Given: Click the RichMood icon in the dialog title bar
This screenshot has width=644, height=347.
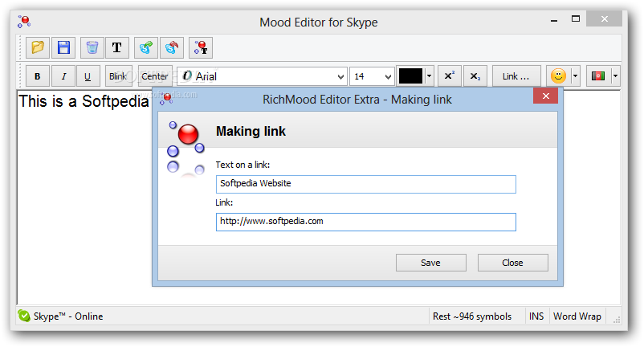Looking at the screenshot, I should [x=166, y=99].
